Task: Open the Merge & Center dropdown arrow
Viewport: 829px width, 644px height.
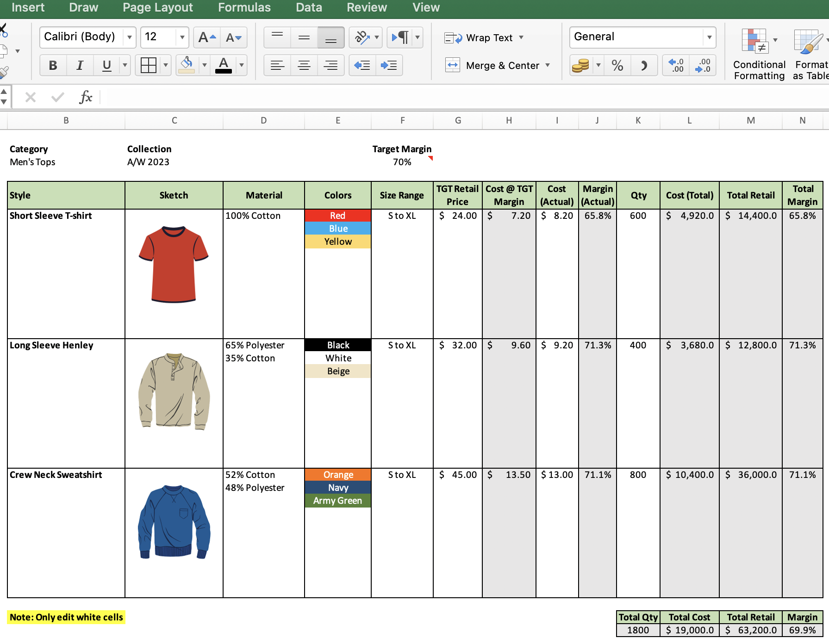Action: (x=548, y=65)
